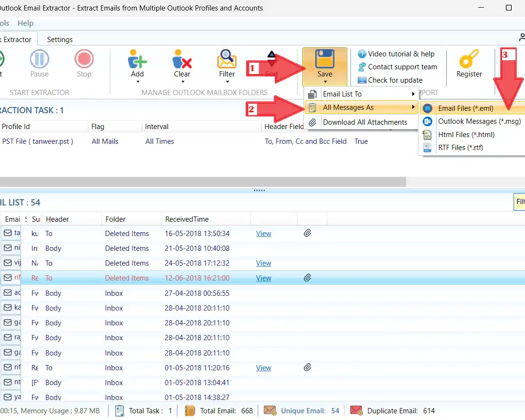The width and height of the screenshot is (525, 420).
Task: Click Check for update link
Action: [395, 80]
